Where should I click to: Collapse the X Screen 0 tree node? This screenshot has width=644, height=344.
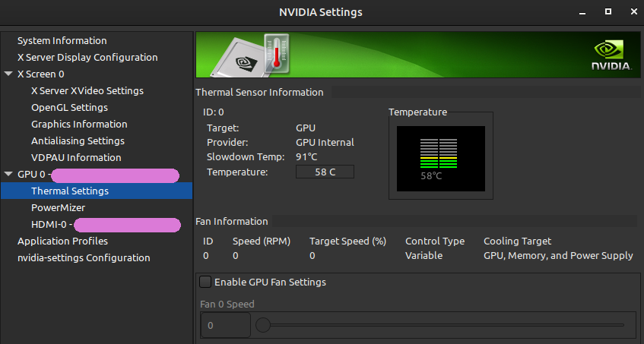coord(8,74)
